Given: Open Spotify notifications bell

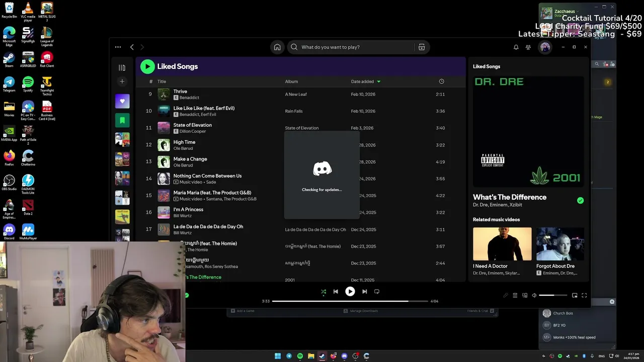Looking at the screenshot, I should point(516,47).
